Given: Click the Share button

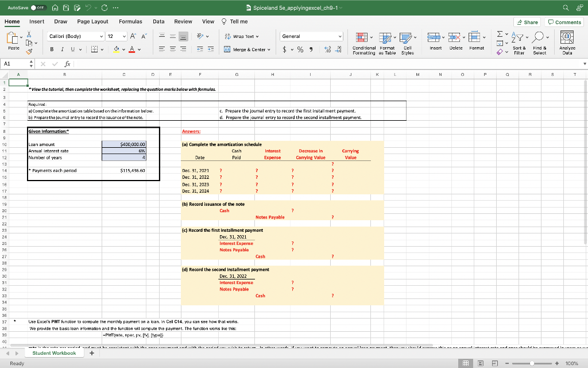Looking at the screenshot, I should coord(527,21).
